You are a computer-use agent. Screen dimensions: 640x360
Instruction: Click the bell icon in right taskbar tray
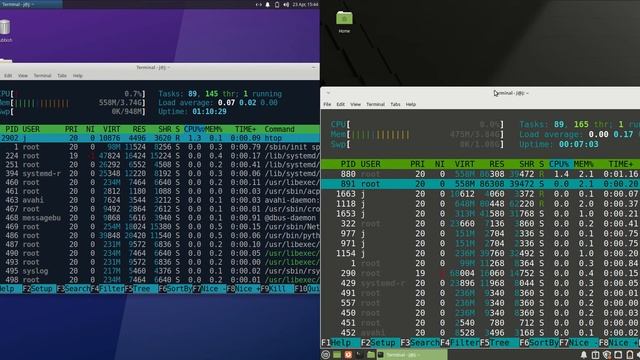584,355
